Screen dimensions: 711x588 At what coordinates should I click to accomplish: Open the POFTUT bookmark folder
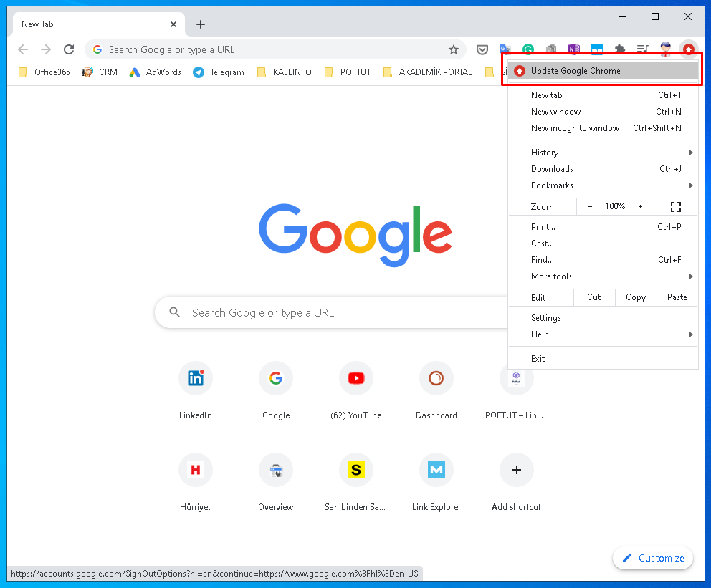348,72
